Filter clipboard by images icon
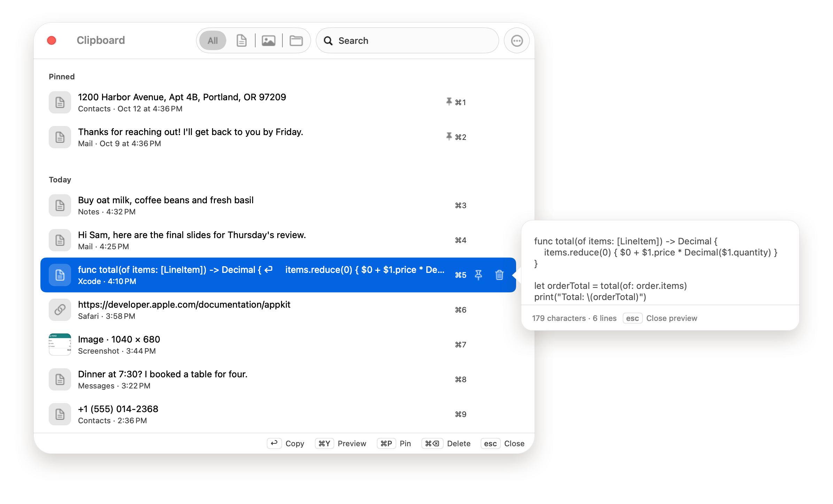 click(x=268, y=41)
